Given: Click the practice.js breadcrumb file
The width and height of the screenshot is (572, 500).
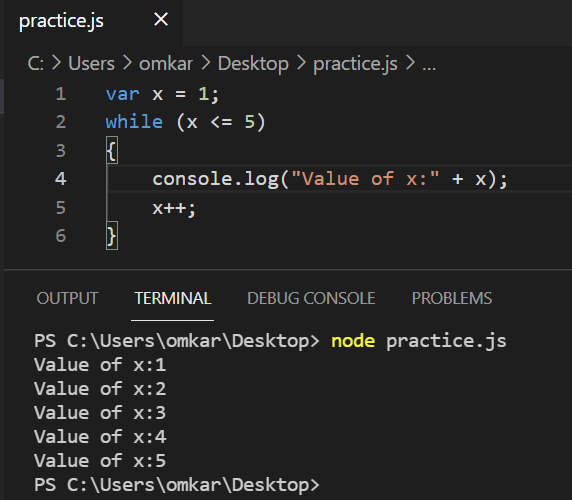Looking at the screenshot, I should tap(355, 65).
